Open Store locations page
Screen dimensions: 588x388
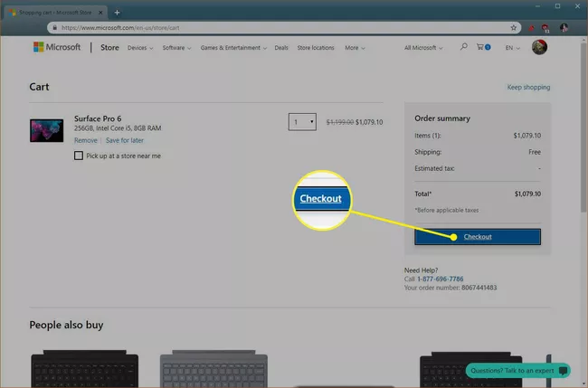tap(316, 48)
